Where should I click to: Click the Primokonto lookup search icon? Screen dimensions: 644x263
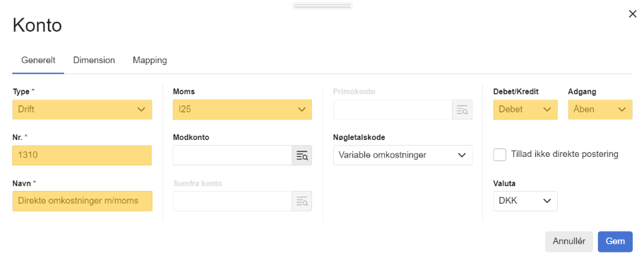tap(462, 110)
